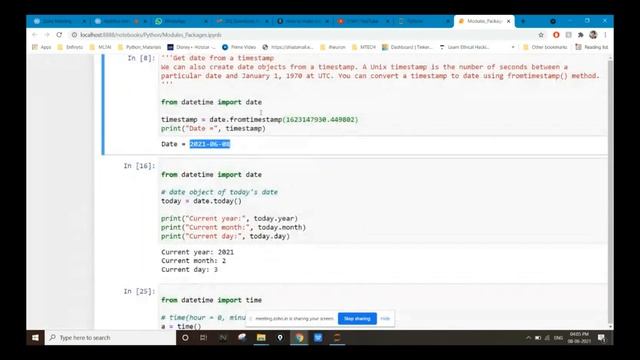Open the Learn Ethical Hacking bookmark
This screenshot has height=360, width=640.
click(x=464, y=47)
